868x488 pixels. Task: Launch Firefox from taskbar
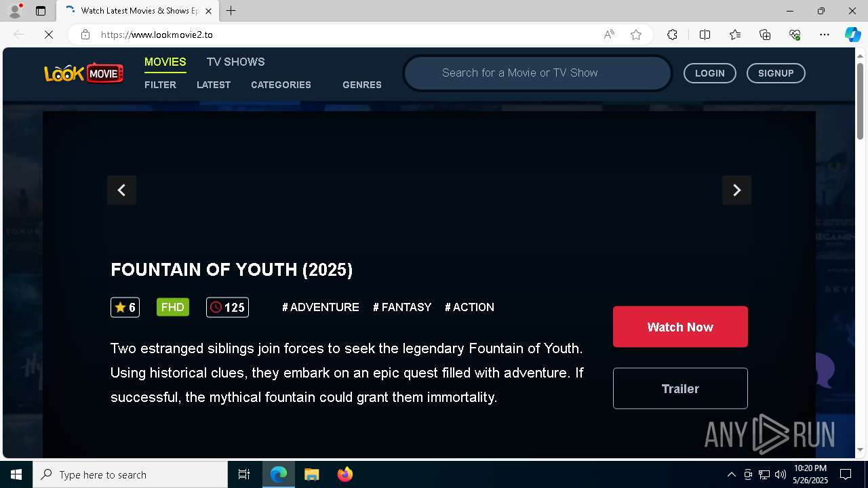345,474
